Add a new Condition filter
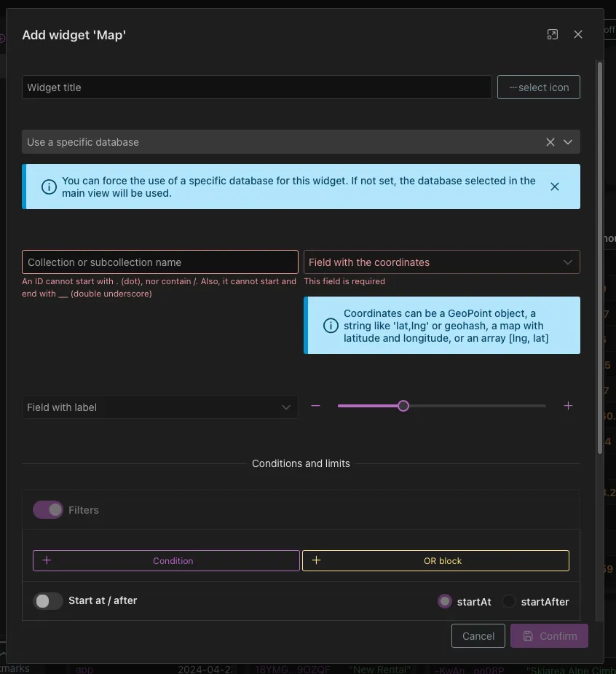Image resolution: width=616 pixels, height=674 pixels. (x=166, y=560)
